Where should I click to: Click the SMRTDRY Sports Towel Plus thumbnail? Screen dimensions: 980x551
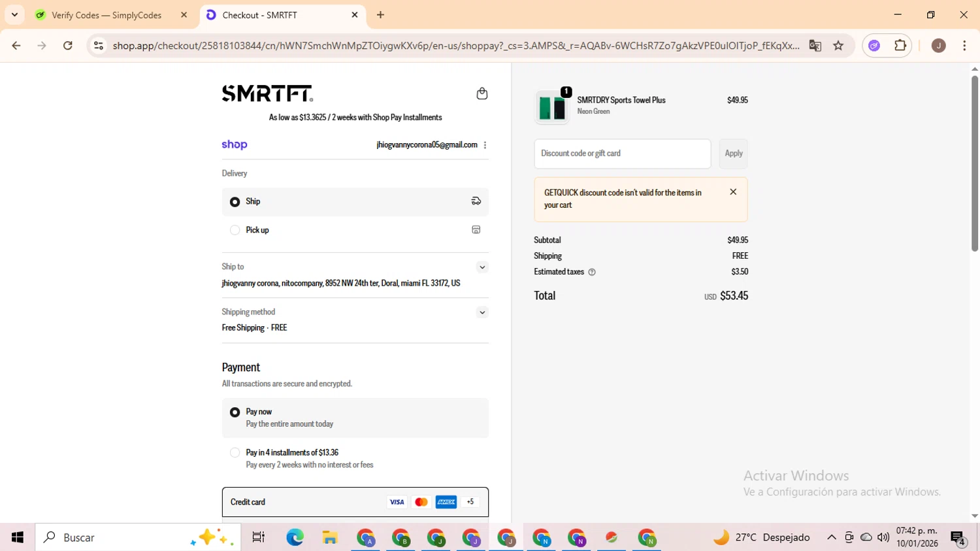click(552, 107)
